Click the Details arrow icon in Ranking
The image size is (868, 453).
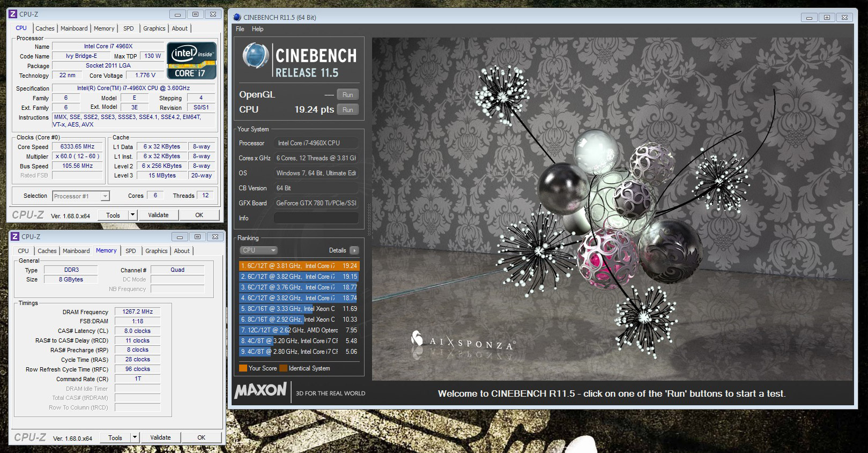(x=354, y=250)
